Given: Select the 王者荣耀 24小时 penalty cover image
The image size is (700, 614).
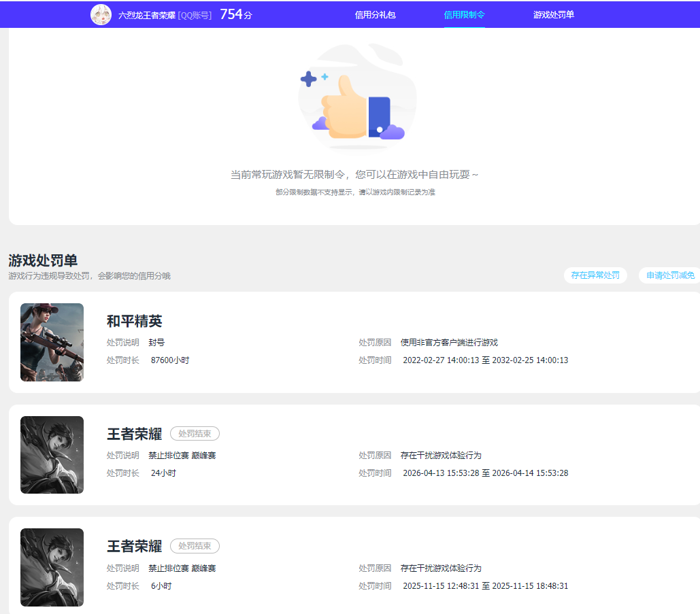Looking at the screenshot, I should [52, 455].
